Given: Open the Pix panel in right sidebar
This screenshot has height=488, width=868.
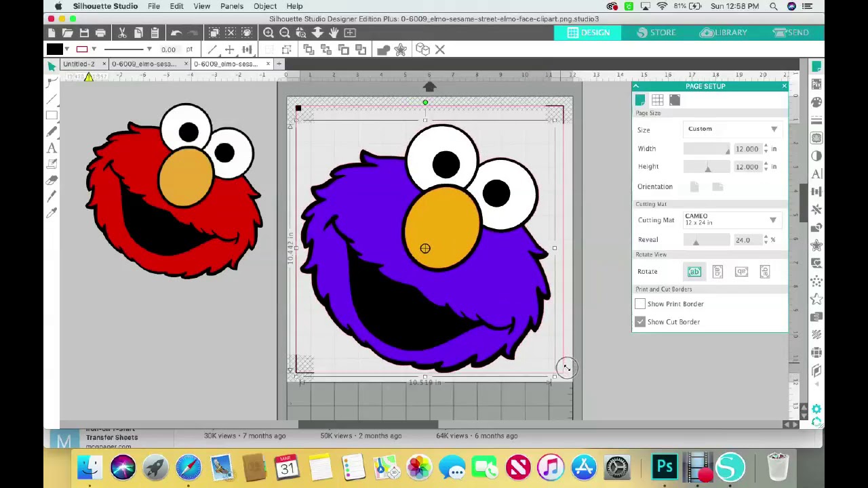Looking at the screenshot, I should click(x=816, y=84).
